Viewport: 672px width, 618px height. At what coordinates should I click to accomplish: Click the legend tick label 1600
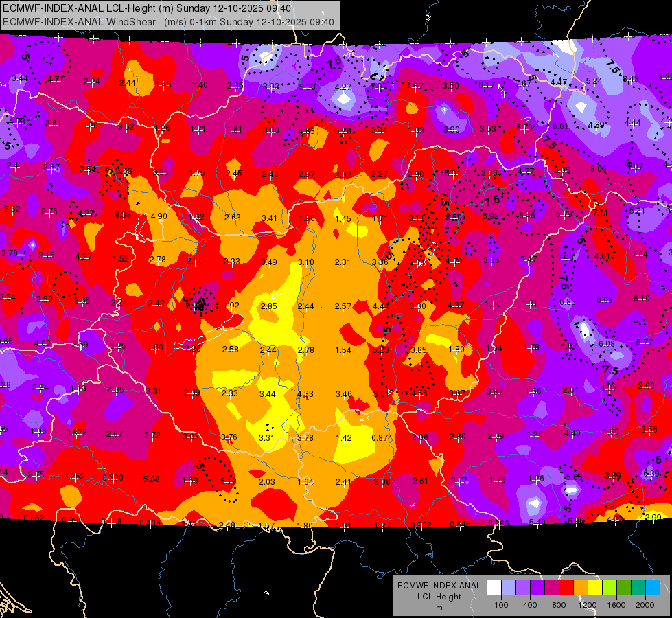(x=616, y=605)
